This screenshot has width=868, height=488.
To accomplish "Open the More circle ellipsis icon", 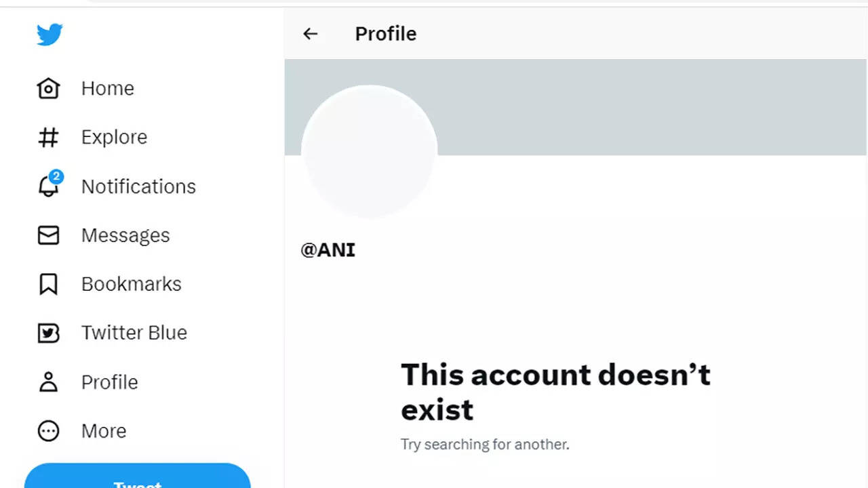I will [48, 431].
